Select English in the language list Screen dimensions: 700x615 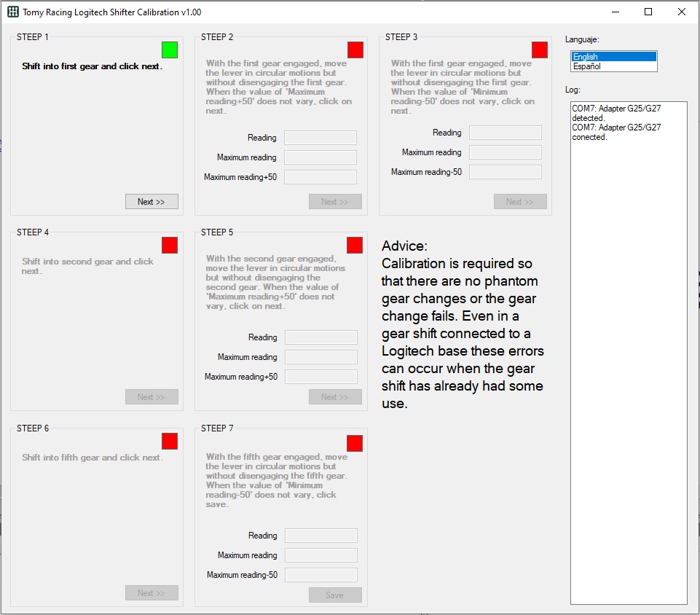click(614, 57)
